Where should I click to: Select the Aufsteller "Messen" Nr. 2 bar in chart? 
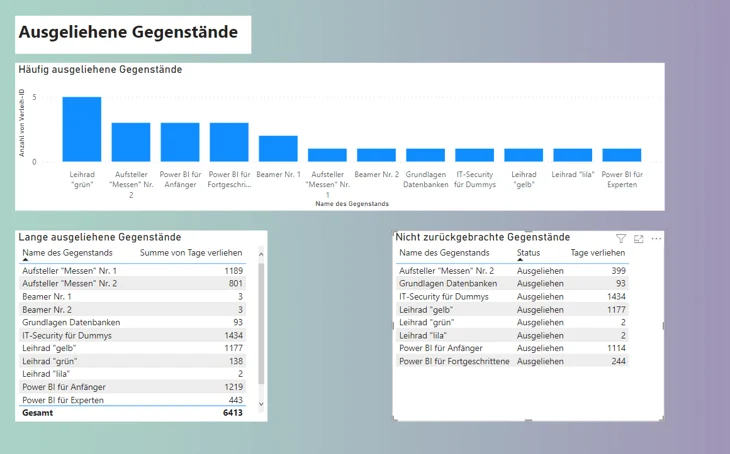131,142
